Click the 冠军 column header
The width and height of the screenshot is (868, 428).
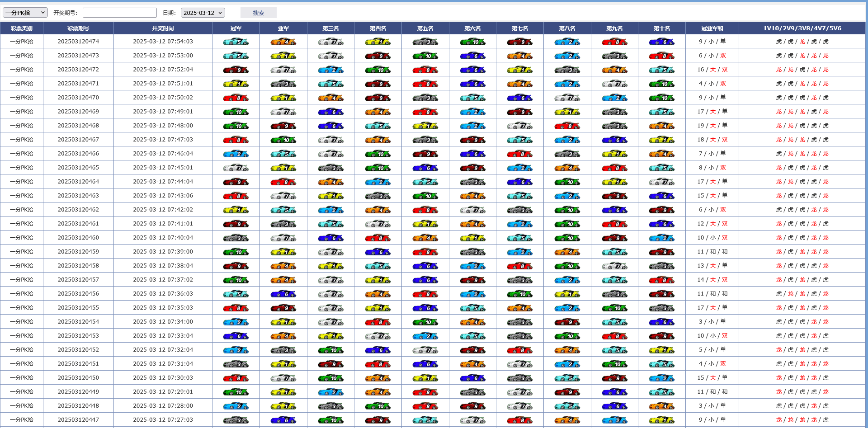coord(236,28)
